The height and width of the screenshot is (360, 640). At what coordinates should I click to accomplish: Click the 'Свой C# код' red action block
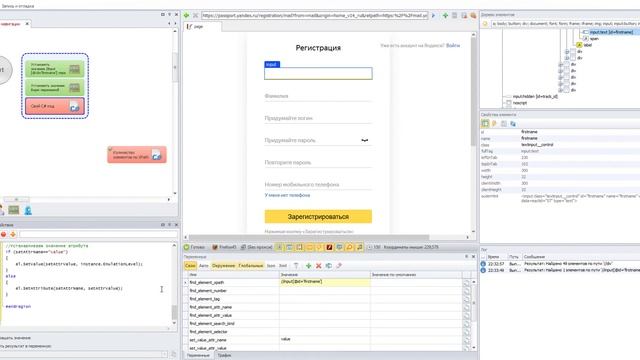[x=55, y=106]
